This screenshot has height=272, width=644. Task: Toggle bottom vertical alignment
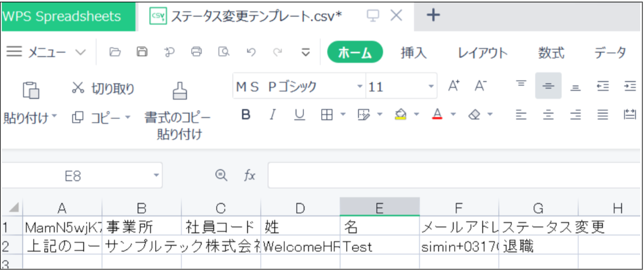576,87
